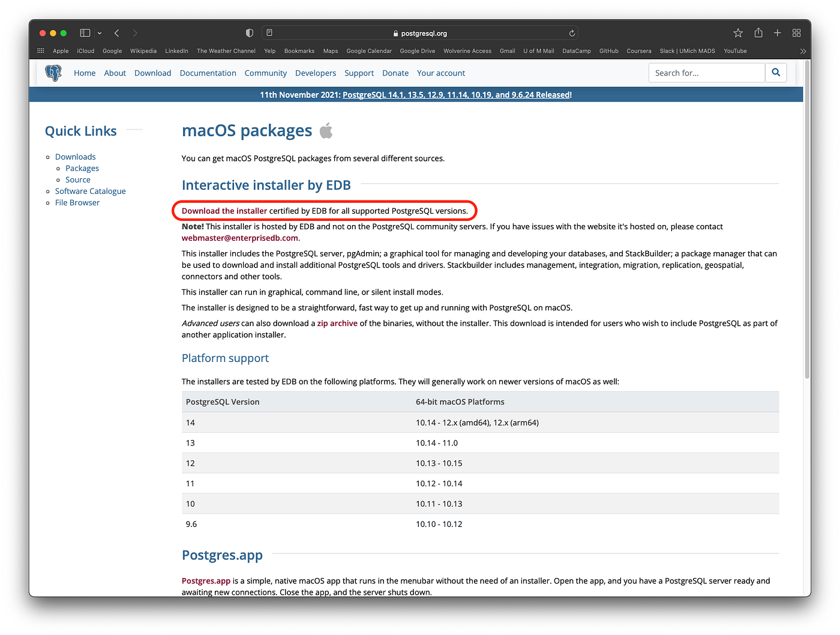Show the tab overview grid icon

coord(797,33)
